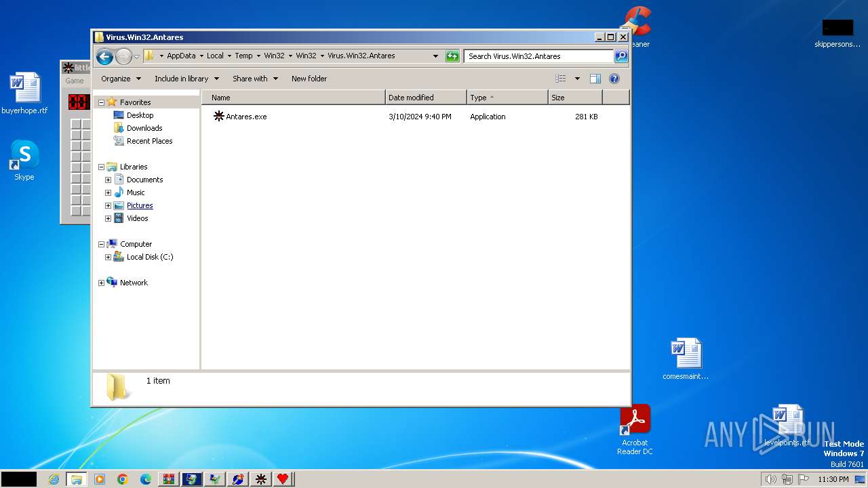Collapse the Favorites tree group
The image size is (868, 488).
pyautogui.click(x=101, y=102)
